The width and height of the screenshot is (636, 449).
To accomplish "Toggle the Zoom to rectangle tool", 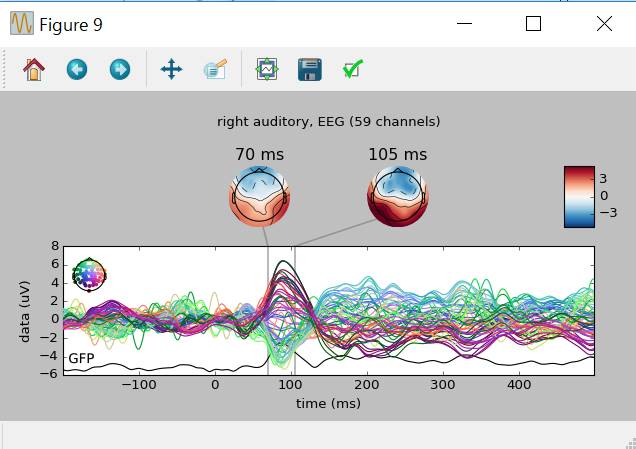I will (x=214, y=69).
